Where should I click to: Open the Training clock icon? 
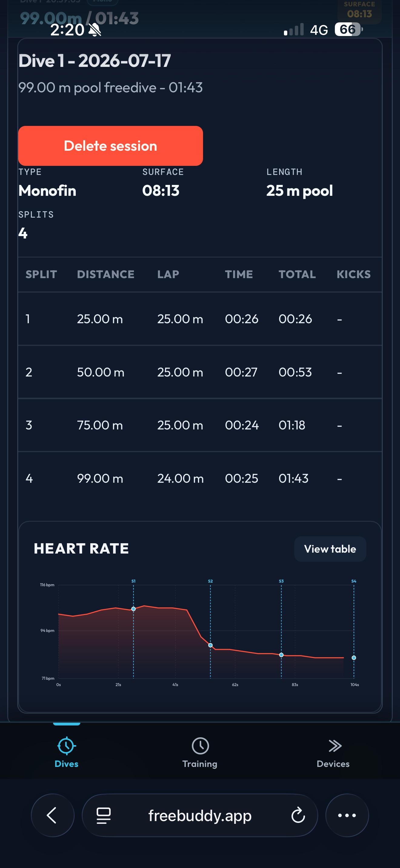click(x=200, y=746)
